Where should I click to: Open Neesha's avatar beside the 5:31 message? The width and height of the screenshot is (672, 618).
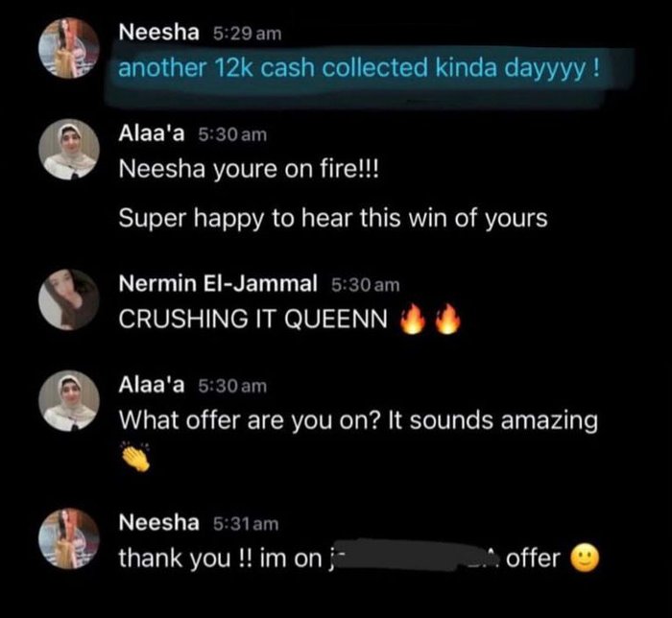pos(68,538)
